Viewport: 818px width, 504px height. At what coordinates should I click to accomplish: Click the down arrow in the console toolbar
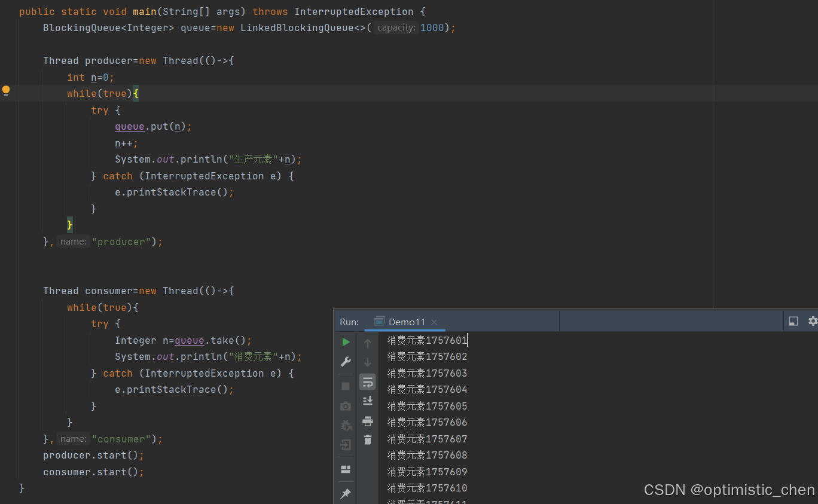pos(368,362)
